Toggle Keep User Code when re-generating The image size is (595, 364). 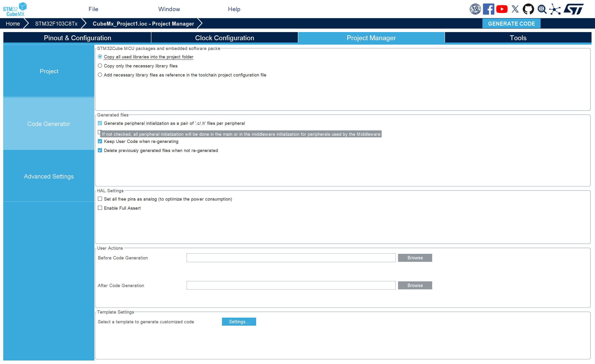(100, 141)
